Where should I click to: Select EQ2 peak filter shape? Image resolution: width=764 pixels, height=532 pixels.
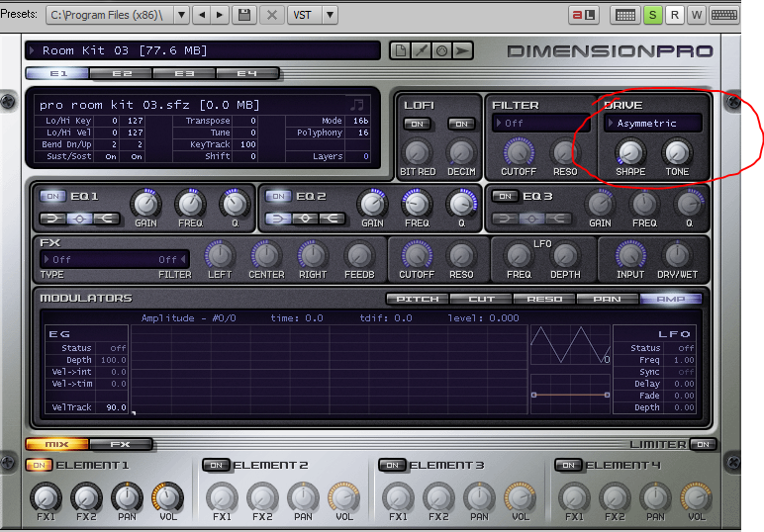[x=306, y=219]
